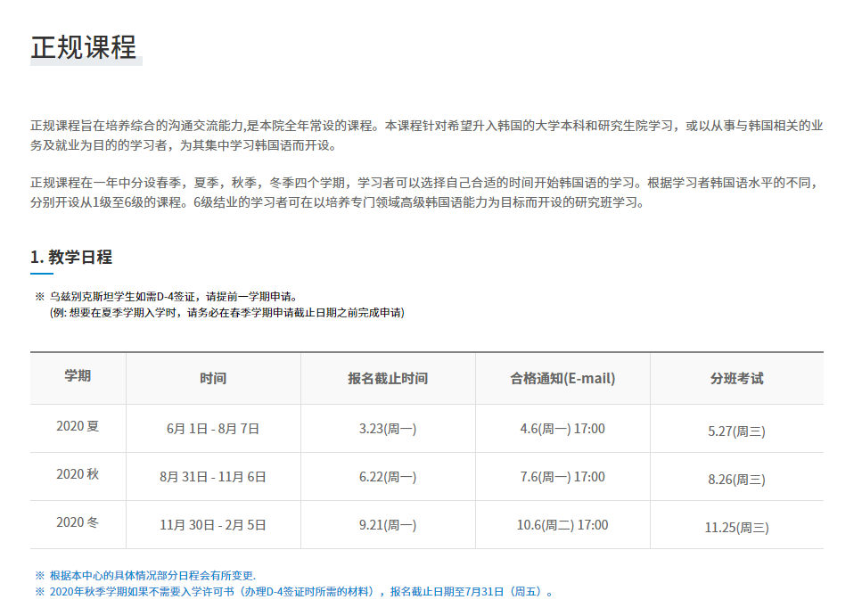862x616 pixels.
Task: Click the 11月 30日 - 2月 5日 date cell
Action: 213,525
